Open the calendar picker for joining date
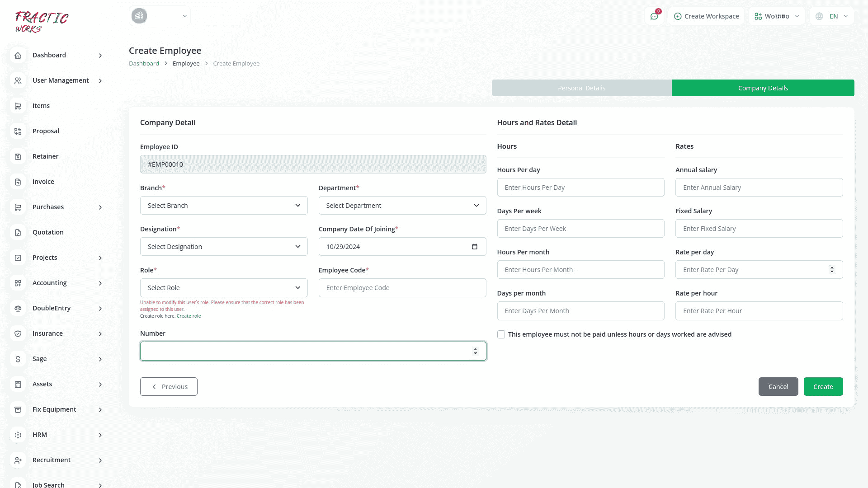Viewport: 868px width, 488px height. pyautogui.click(x=474, y=247)
